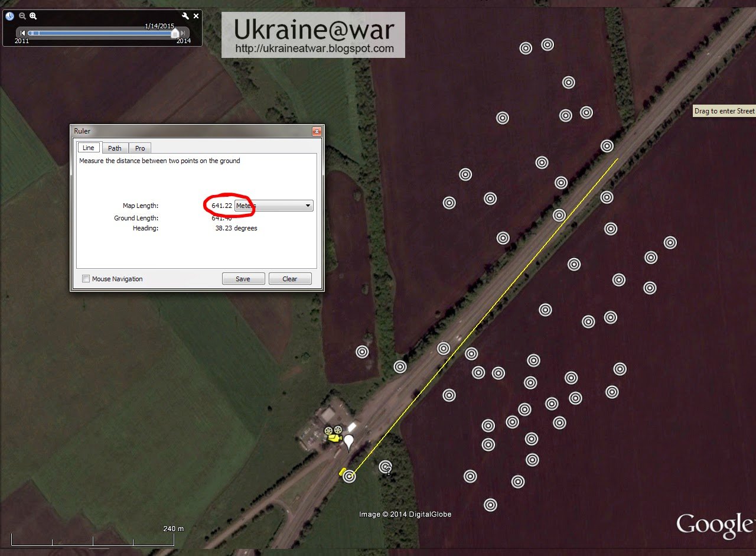
Task: Step to previous imagery date
Action: [22, 33]
